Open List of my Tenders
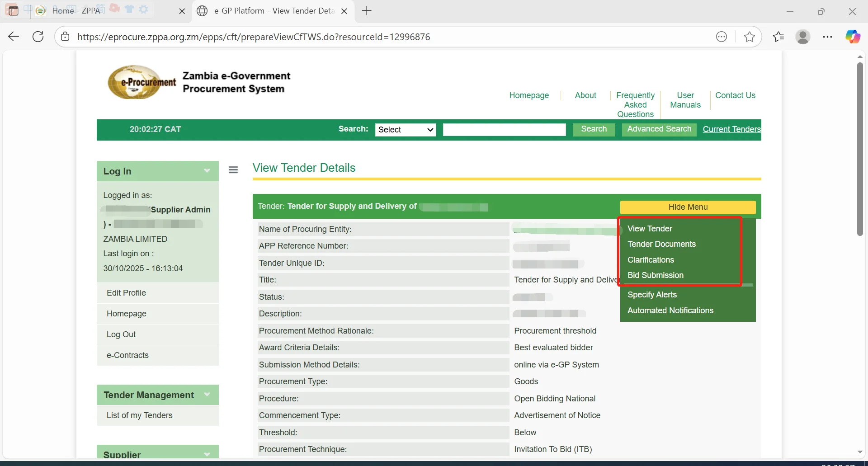868x466 pixels. click(x=158, y=415)
